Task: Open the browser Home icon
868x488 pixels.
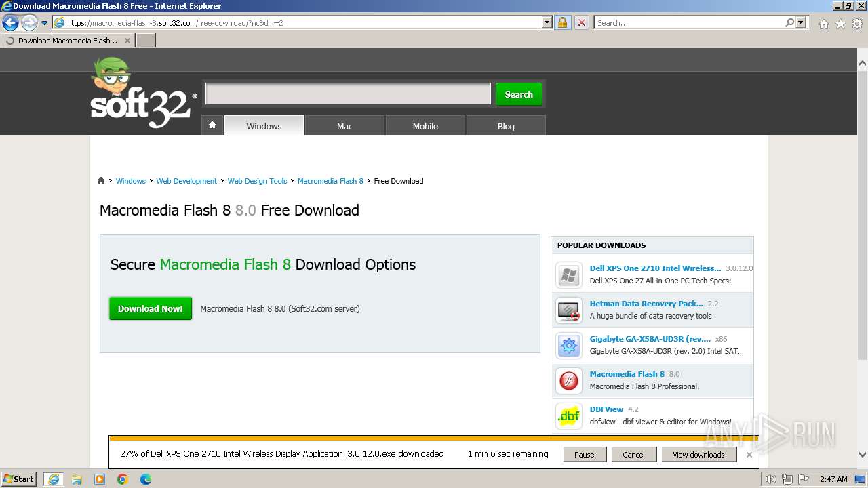Action: 823,24
